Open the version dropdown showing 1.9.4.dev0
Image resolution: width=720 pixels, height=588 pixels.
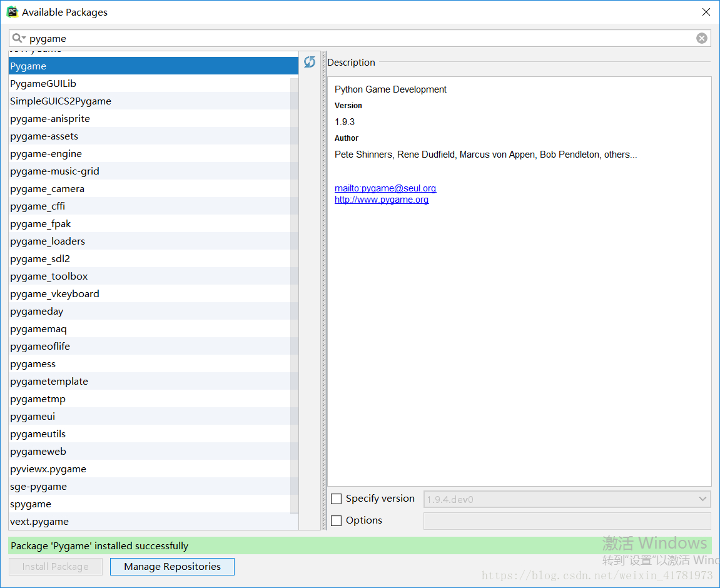[567, 499]
